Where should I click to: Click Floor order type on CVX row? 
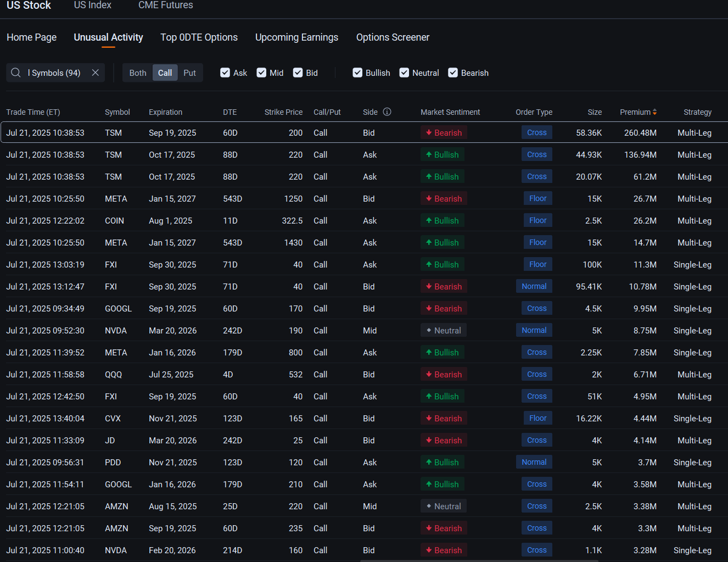point(538,419)
